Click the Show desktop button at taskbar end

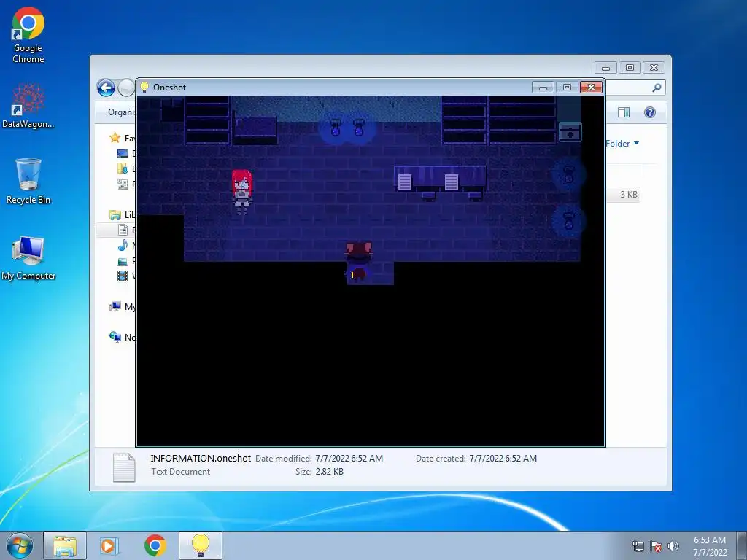pos(742,545)
